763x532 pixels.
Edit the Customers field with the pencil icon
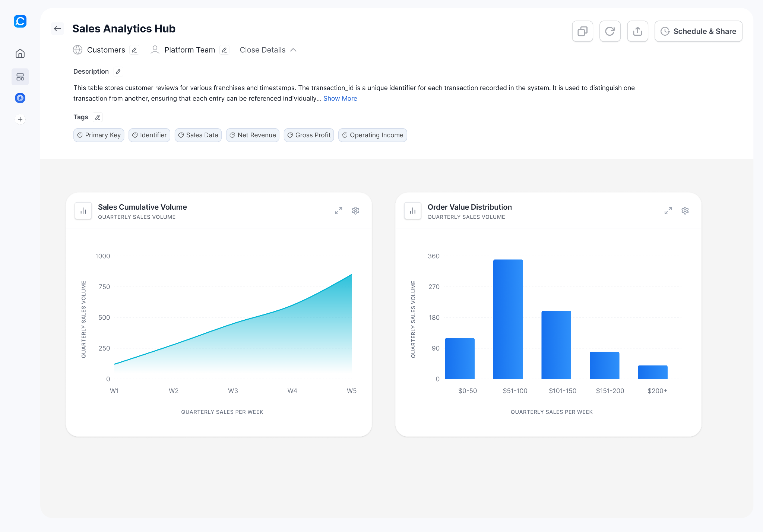pos(134,50)
